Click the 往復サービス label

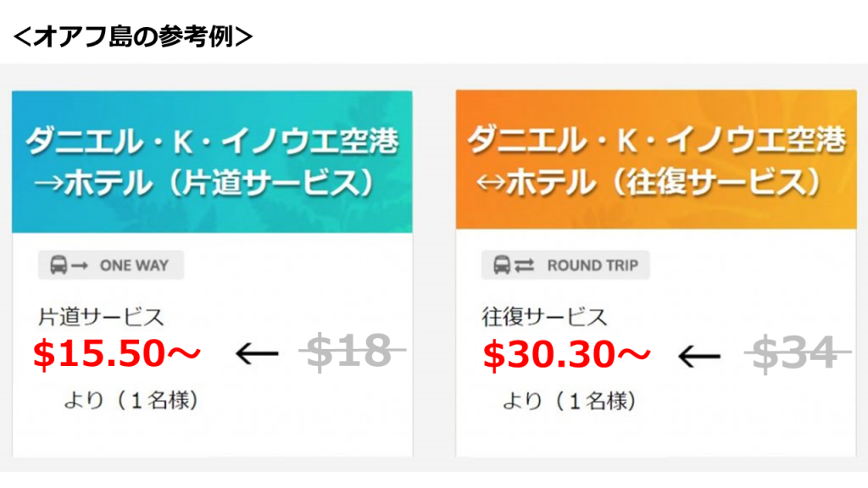point(545,318)
